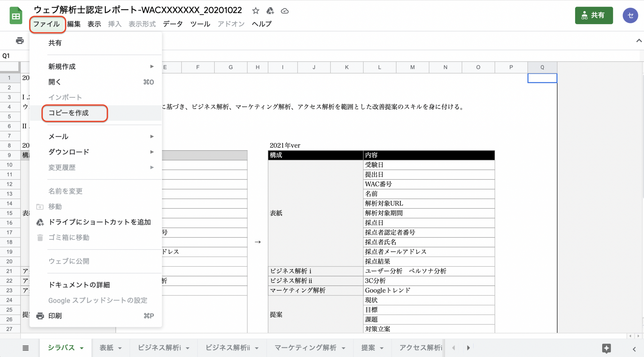Select コピーを作成 menu entry

pos(69,113)
